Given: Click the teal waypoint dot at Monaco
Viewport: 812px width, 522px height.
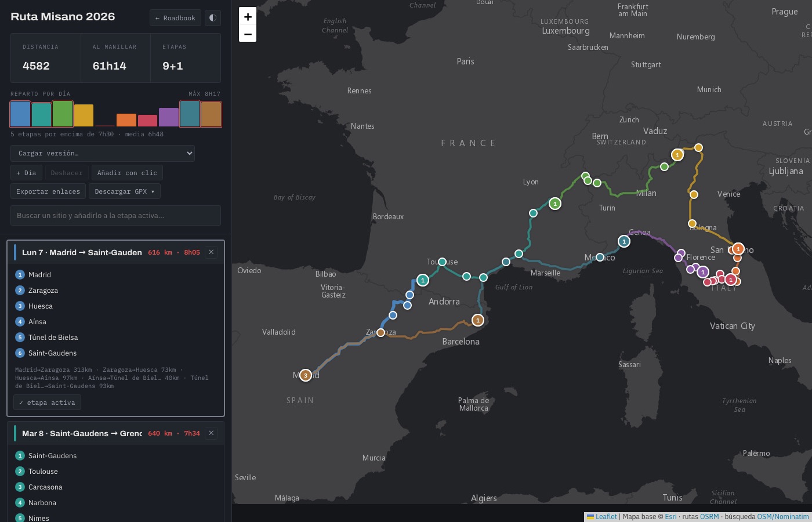Looking at the screenshot, I should tap(600, 257).
